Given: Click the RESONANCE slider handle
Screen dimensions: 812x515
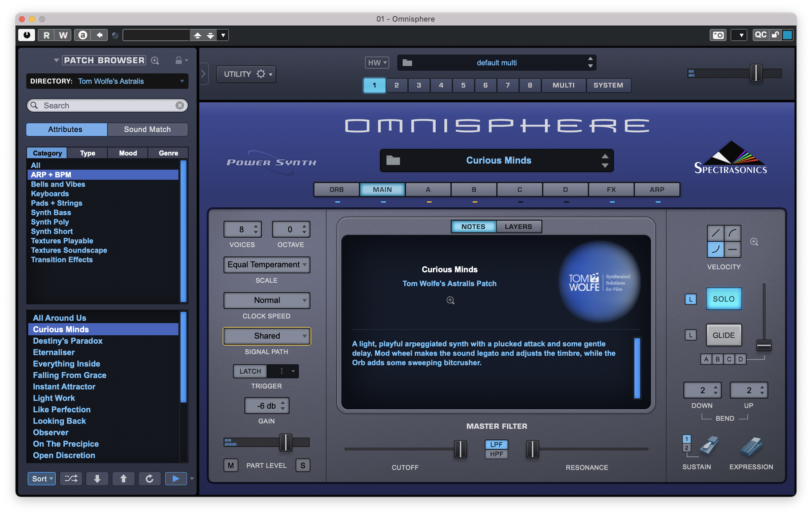Looking at the screenshot, I should coord(533,449).
